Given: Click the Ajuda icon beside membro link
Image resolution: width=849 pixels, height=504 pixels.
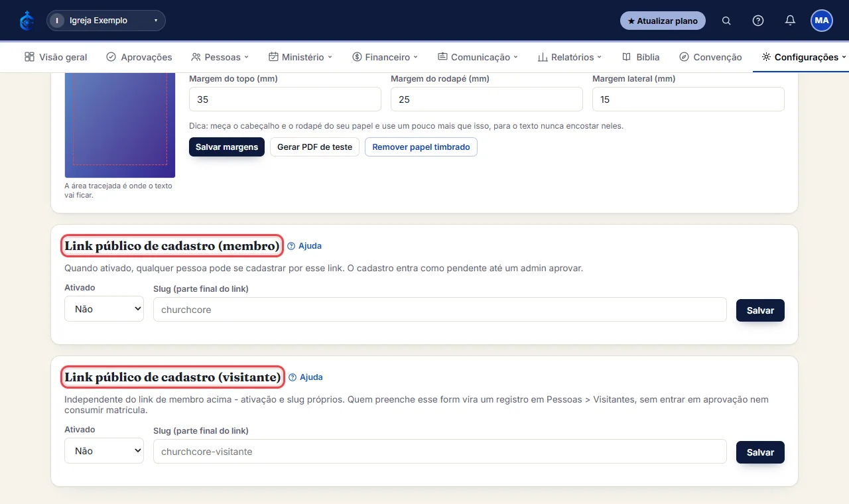Looking at the screenshot, I should tap(293, 246).
